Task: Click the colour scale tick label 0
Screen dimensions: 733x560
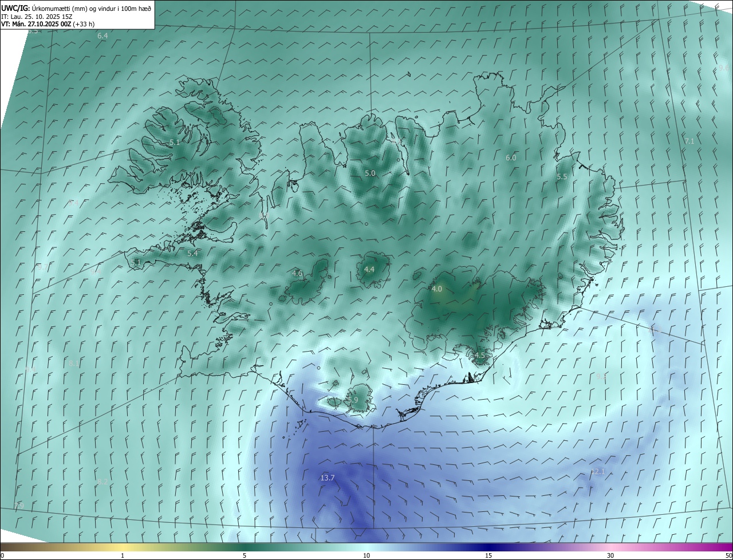Action: click(2, 555)
